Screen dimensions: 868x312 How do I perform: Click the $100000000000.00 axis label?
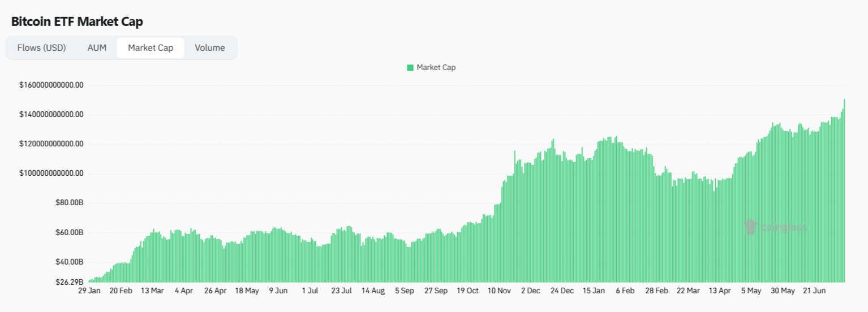(51, 173)
